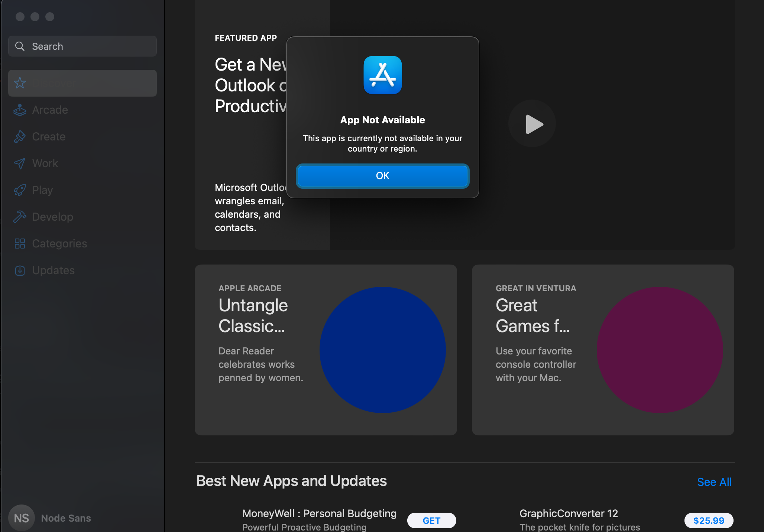Image resolution: width=764 pixels, height=532 pixels.
Task: Get the MoneyWell : Personal Budgeting app
Action: click(x=431, y=520)
